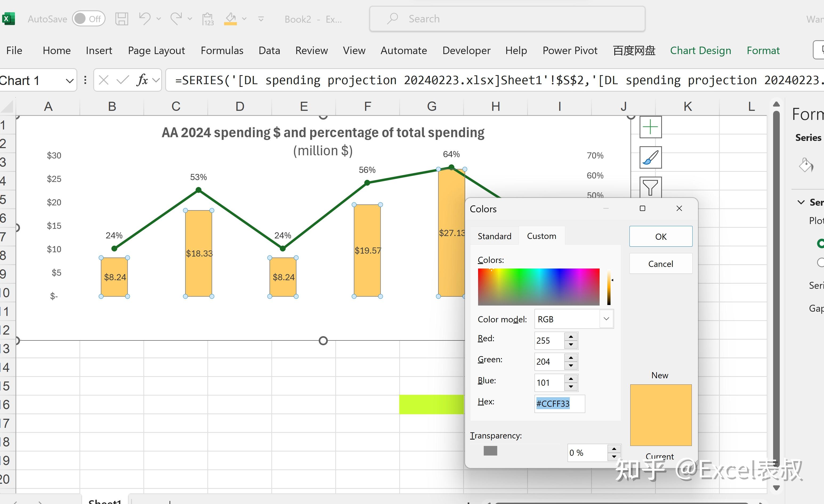The height and width of the screenshot is (504, 824).
Task: Open the Chart Elements plus button
Action: 651,127
